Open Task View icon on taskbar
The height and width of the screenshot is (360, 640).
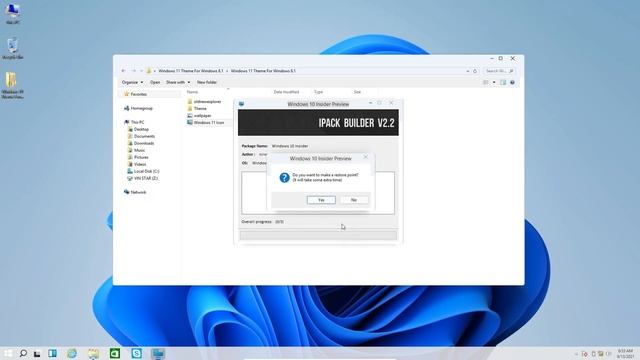click(x=37, y=354)
